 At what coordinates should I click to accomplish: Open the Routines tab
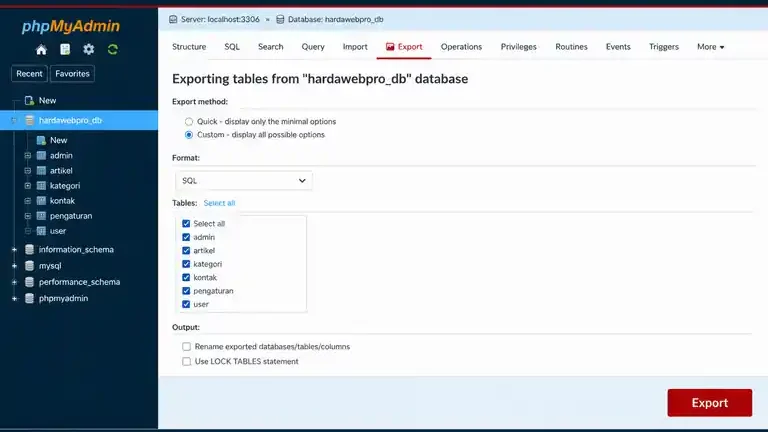point(571,47)
